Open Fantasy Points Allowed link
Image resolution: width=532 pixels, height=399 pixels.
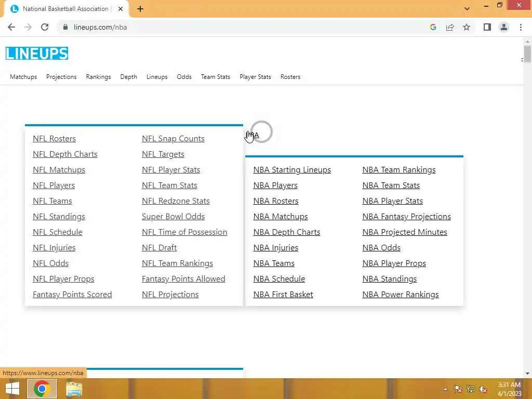coord(183,279)
